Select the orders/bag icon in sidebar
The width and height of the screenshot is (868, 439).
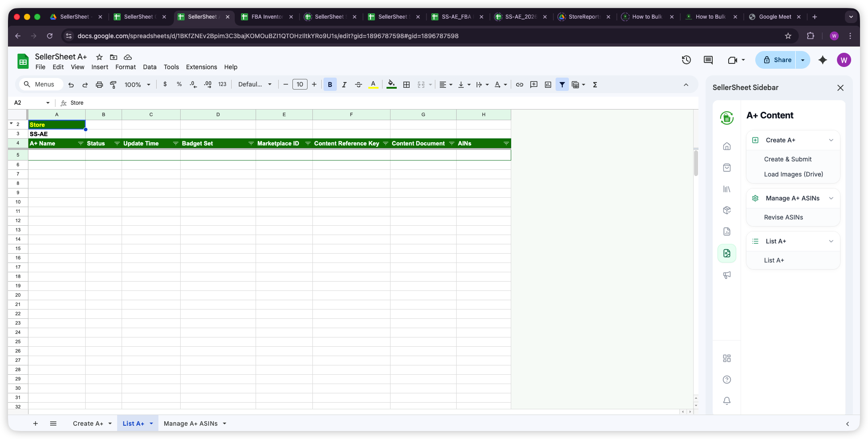click(x=727, y=168)
